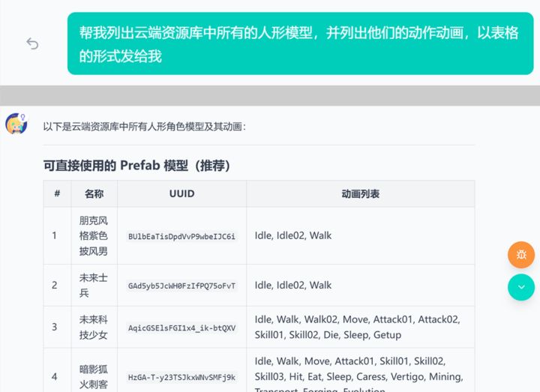The width and height of the screenshot is (540, 392).
Task: Click the animation list in the 未来士兵 row
Action: [293, 286]
